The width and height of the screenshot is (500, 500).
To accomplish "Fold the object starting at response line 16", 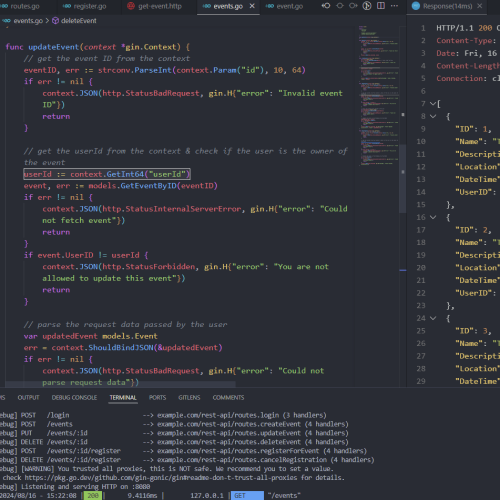I will click(x=433, y=217).
